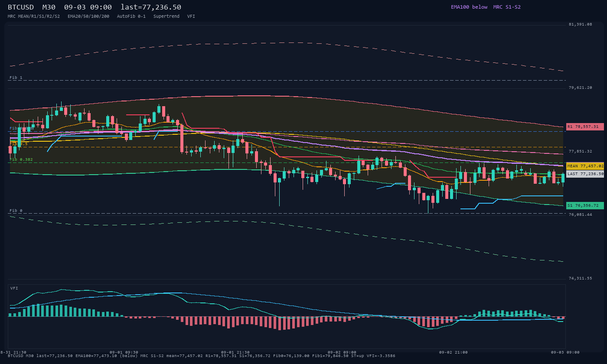Click the R1 78,557.31 price tag
Image resolution: width=607 pixels, height=364 pixels.
pyautogui.click(x=585, y=127)
